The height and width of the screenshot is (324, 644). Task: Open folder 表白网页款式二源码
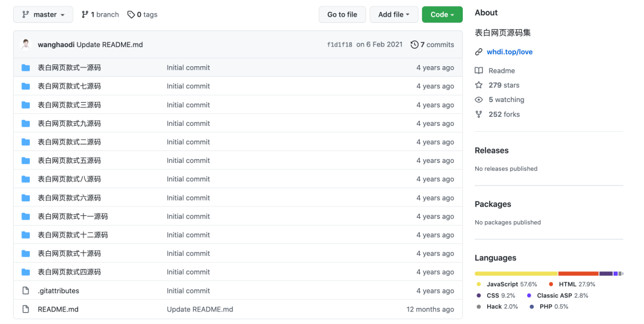pyautogui.click(x=69, y=142)
